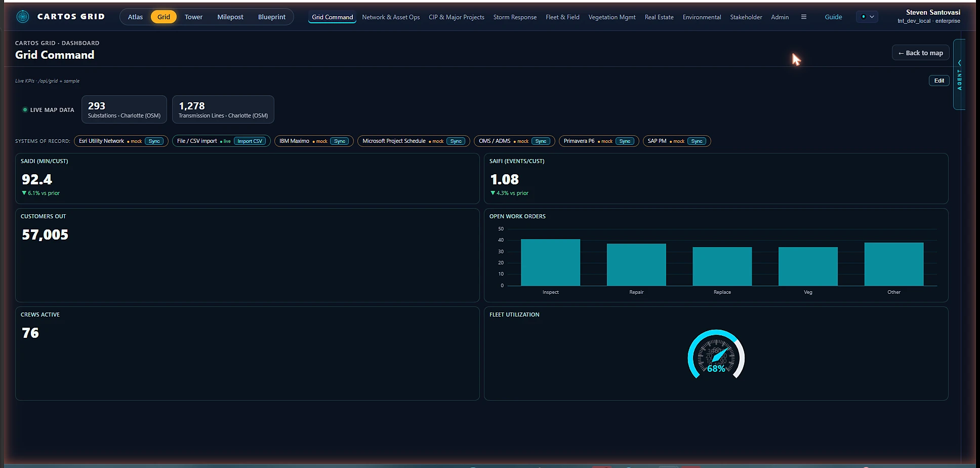Click the Other bar in work orders chart
This screenshot has width=980, height=468.
click(x=894, y=264)
